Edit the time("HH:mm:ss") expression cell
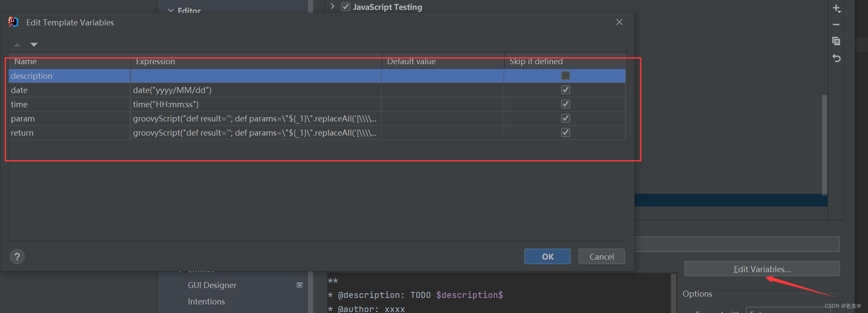The height and width of the screenshot is (313, 868). coord(256,104)
